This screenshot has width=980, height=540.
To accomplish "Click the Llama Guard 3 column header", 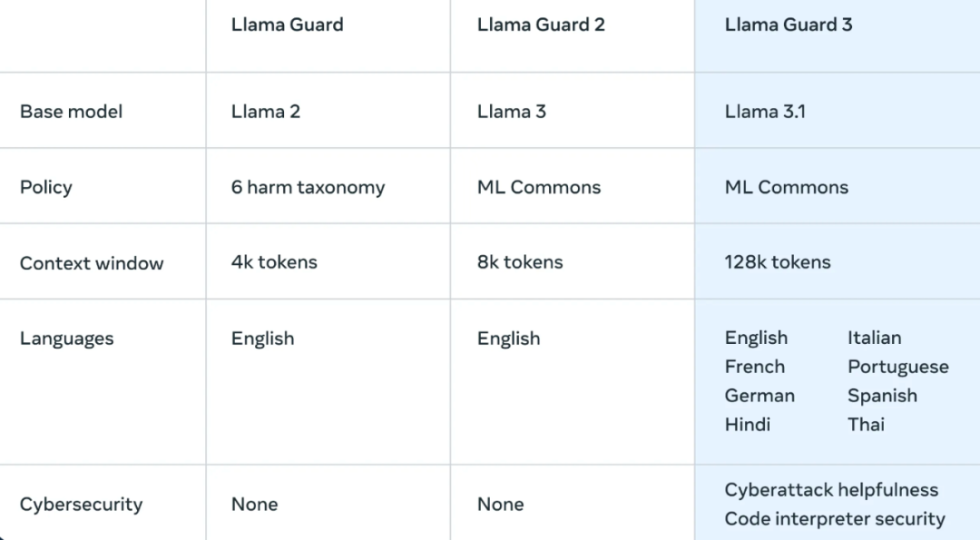I will pyautogui.click(x=788, y=25).
